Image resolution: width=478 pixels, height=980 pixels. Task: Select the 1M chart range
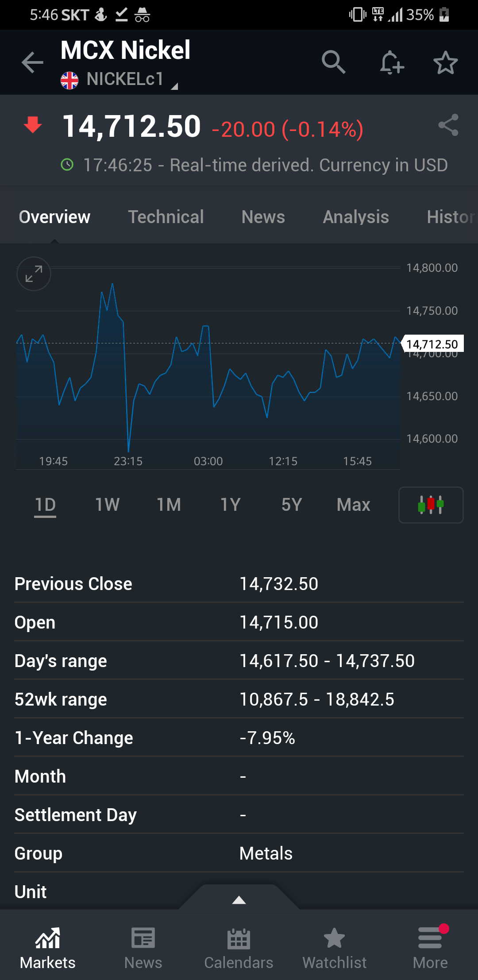(169, 505)
